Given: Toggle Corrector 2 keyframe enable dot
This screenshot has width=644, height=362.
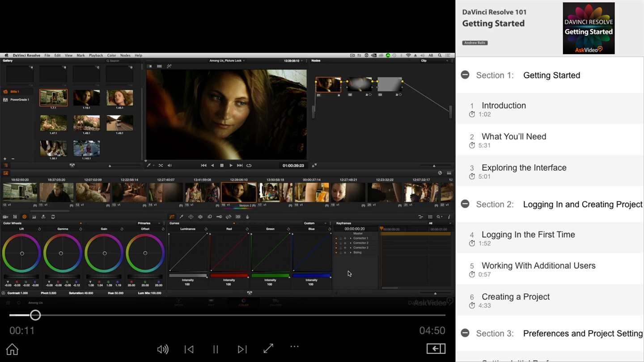Looking at the screenshot, I should tap(336, 243).
